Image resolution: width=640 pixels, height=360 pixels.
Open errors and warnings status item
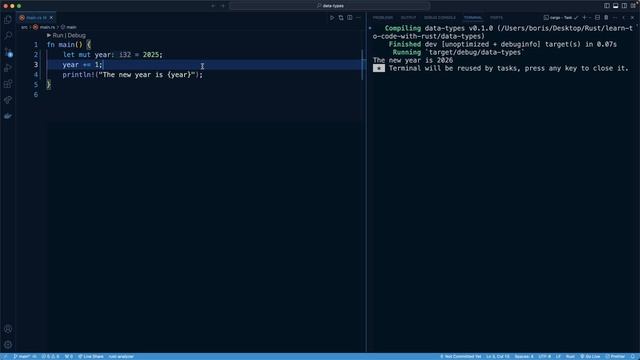pos(50,357)
